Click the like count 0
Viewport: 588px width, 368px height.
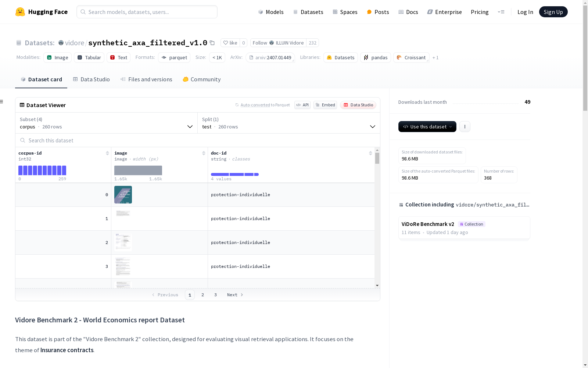[243, 43]
